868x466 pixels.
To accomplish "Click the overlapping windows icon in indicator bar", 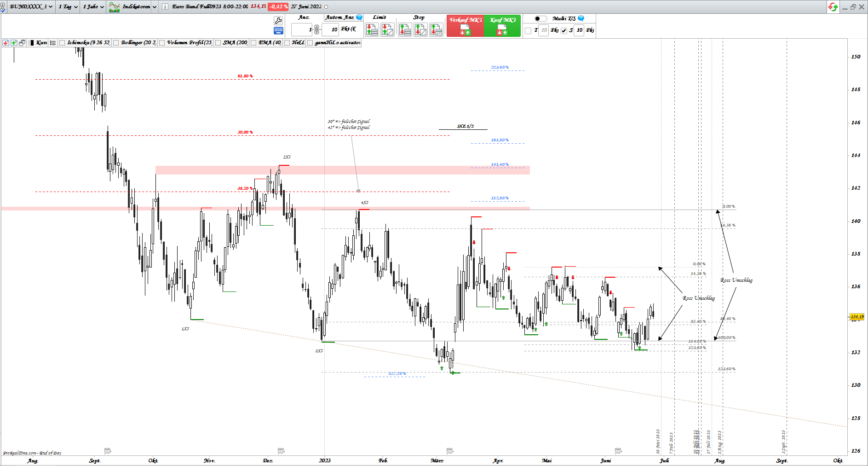I will pos(22,43).
